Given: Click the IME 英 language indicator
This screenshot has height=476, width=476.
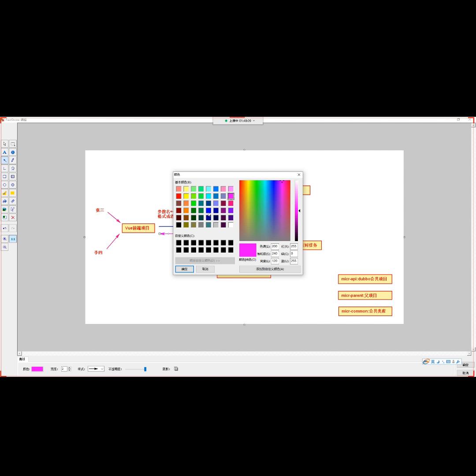Looking at the screenshot, I should 433,361.
